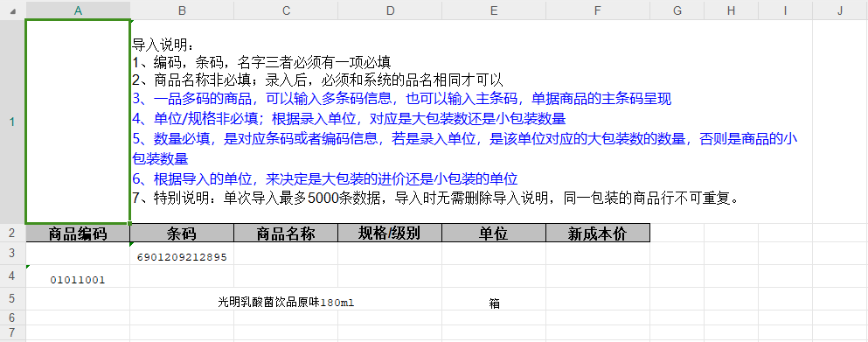Select the cell containing 01011001
Image resolution: width=868 pixels, height=342 pixels.
click(x=78, y=276)
